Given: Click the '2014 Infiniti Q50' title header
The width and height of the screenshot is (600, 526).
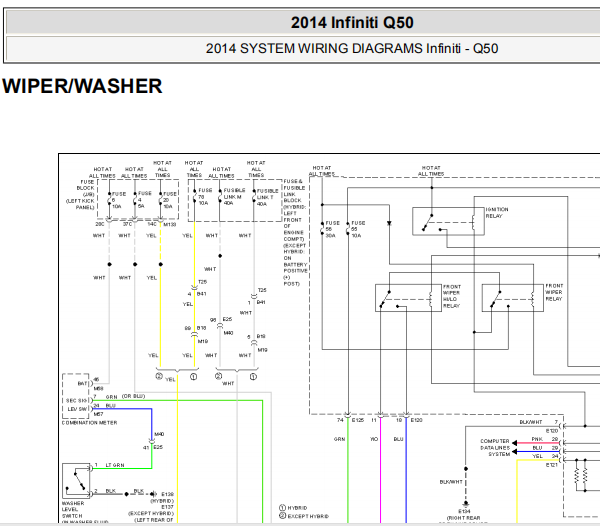Looking at the screenshot, I should 352,23.
